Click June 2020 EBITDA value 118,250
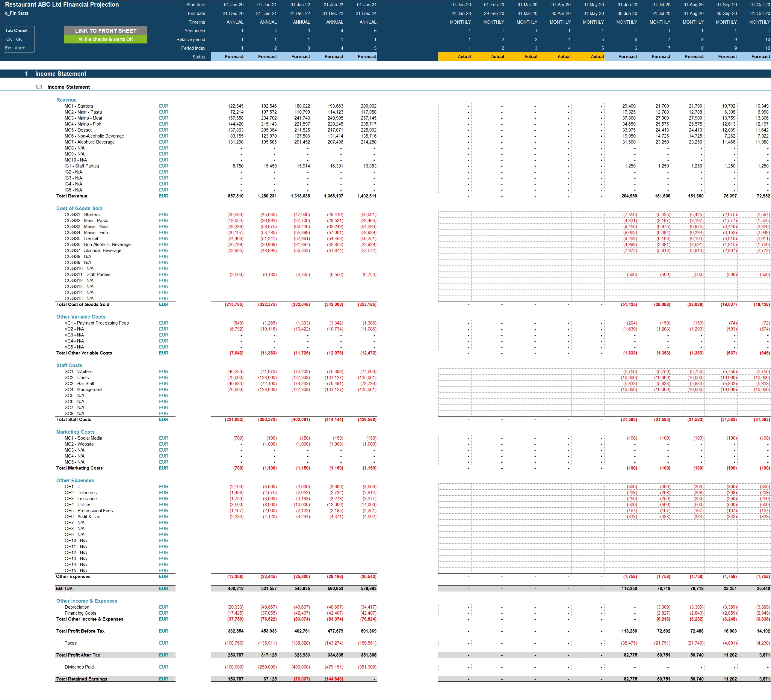This screenshot has height=700, width=771. pyautogui.click(x=629, y=588)
